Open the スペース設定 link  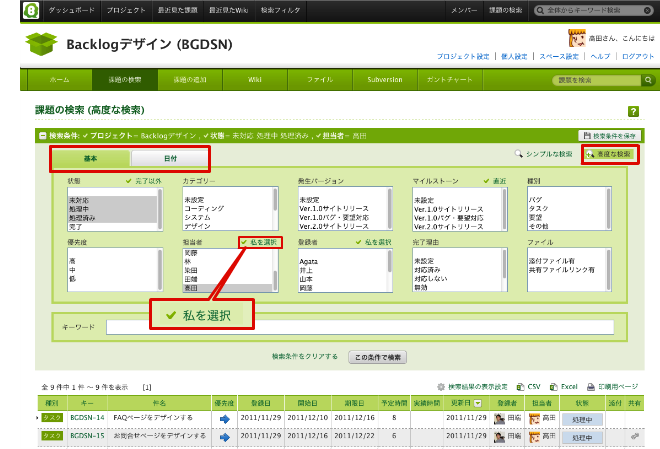(x=559, y=56)
